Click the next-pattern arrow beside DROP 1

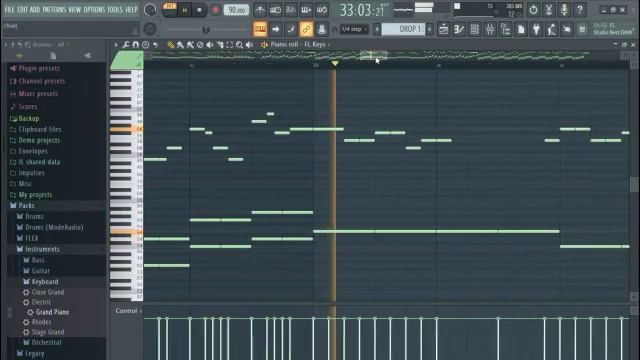pos(429,29)
